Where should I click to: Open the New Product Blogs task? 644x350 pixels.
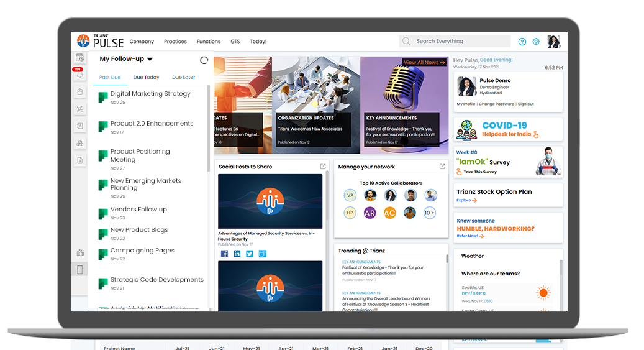point(139,229)
